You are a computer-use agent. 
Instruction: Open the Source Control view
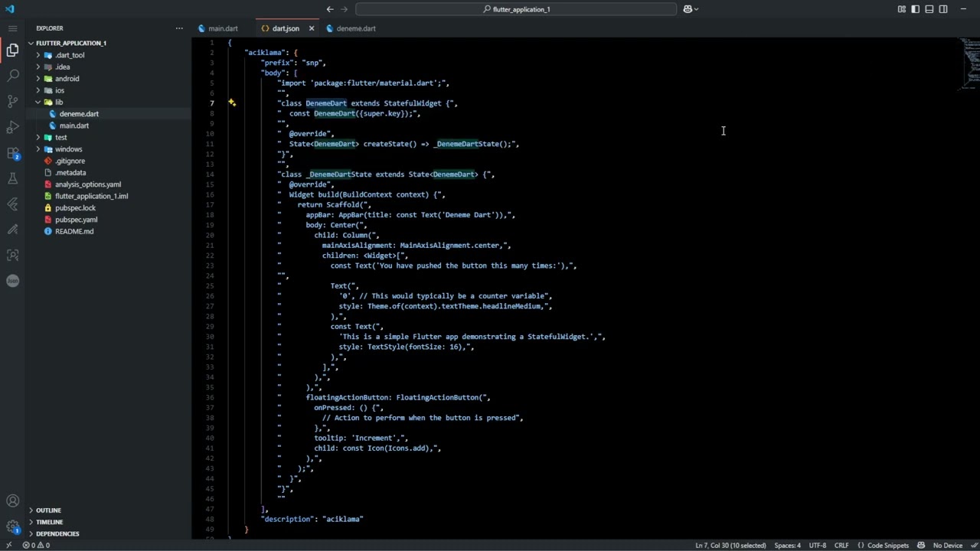[x=12, y=101]
